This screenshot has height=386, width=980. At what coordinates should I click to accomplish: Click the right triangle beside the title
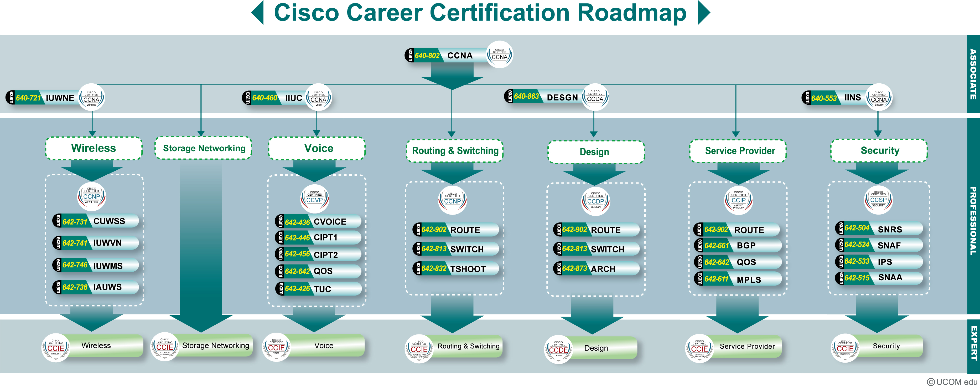[x=704, y=13]
